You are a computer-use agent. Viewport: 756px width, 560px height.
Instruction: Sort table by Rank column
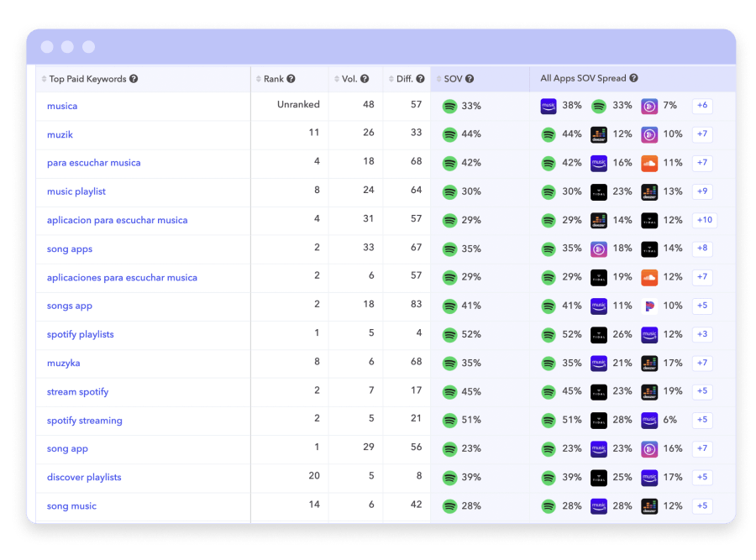[259, 79]
